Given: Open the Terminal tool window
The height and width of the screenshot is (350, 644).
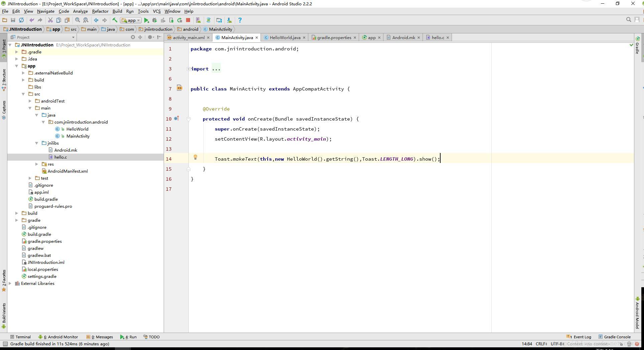Looking at the screenshot, I should tap(20, 337).
